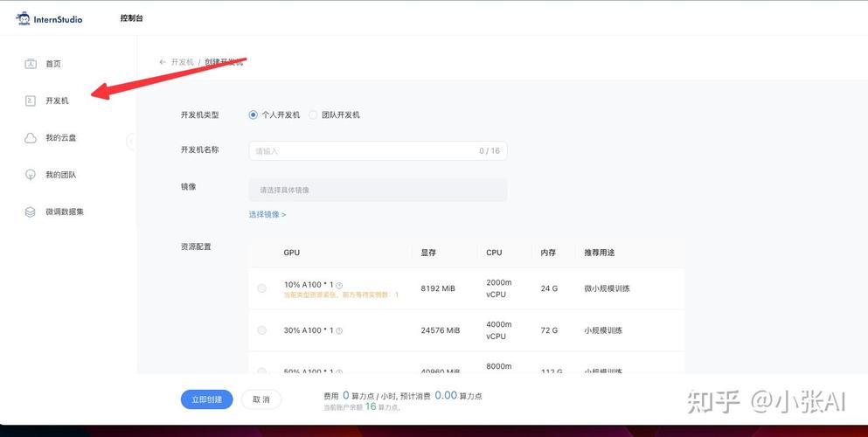
Task: Click the 内存 column header
Action: pos(548,253)
